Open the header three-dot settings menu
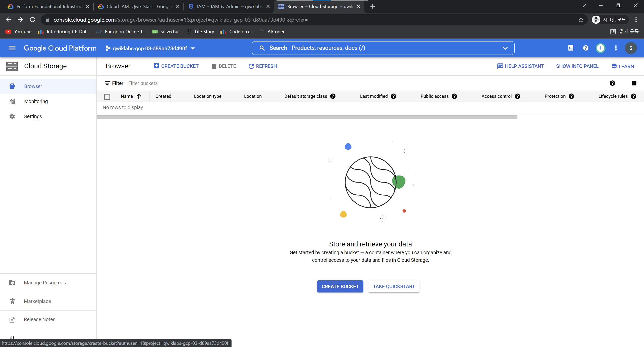Screen dimensions: 644x347 click(616, 48)
